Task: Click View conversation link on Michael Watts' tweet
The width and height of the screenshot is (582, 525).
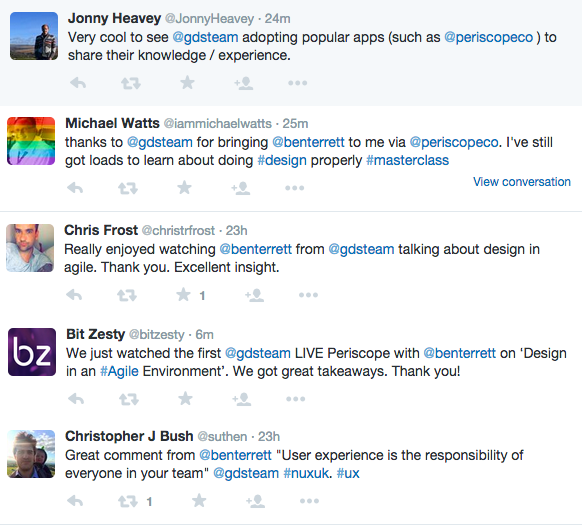Action: pyautogui.click(x=521, y=182)
